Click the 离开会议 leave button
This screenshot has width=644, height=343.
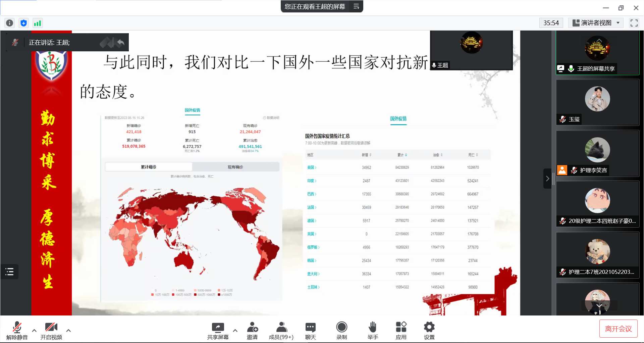coord(618,329)
